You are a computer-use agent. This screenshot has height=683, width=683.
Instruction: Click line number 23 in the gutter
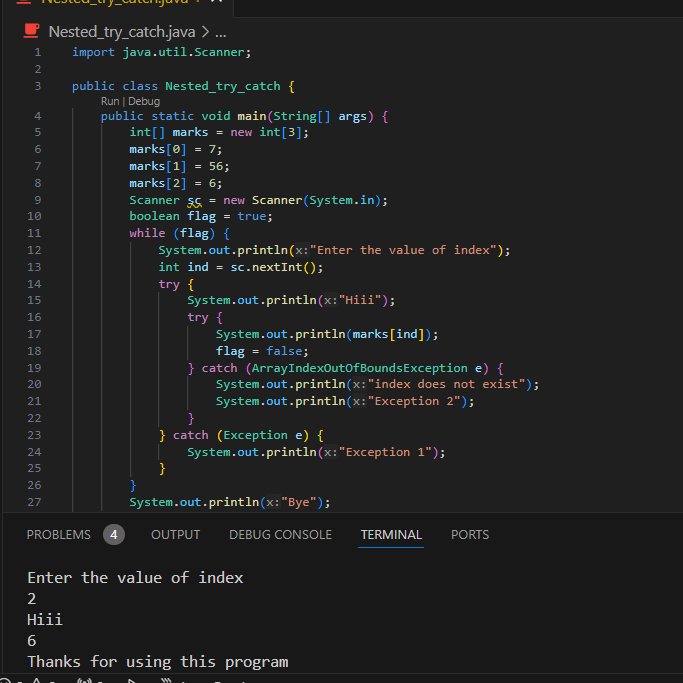click(34, 435)
